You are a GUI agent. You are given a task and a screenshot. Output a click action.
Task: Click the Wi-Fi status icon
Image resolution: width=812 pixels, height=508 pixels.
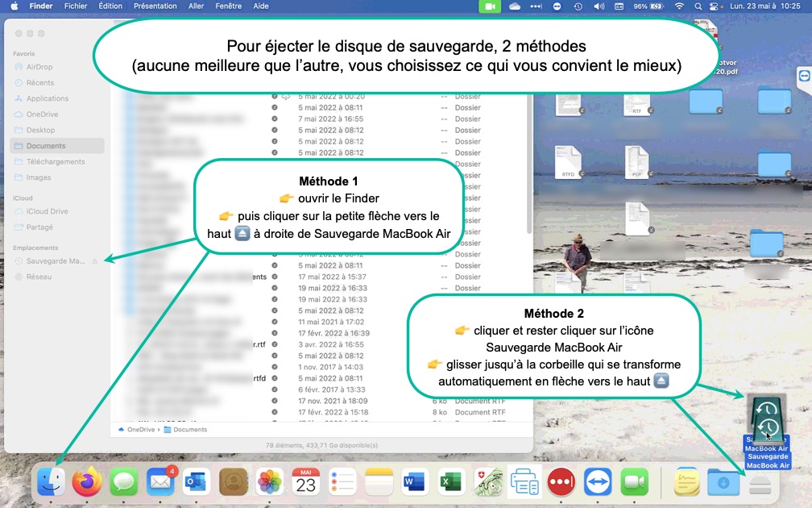coord(679,6)
